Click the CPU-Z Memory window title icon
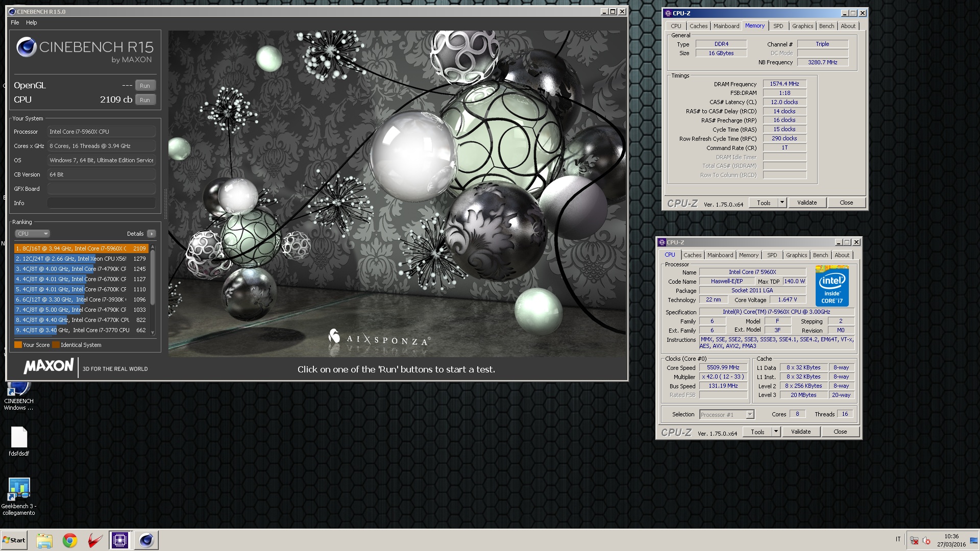 point(668,13)
